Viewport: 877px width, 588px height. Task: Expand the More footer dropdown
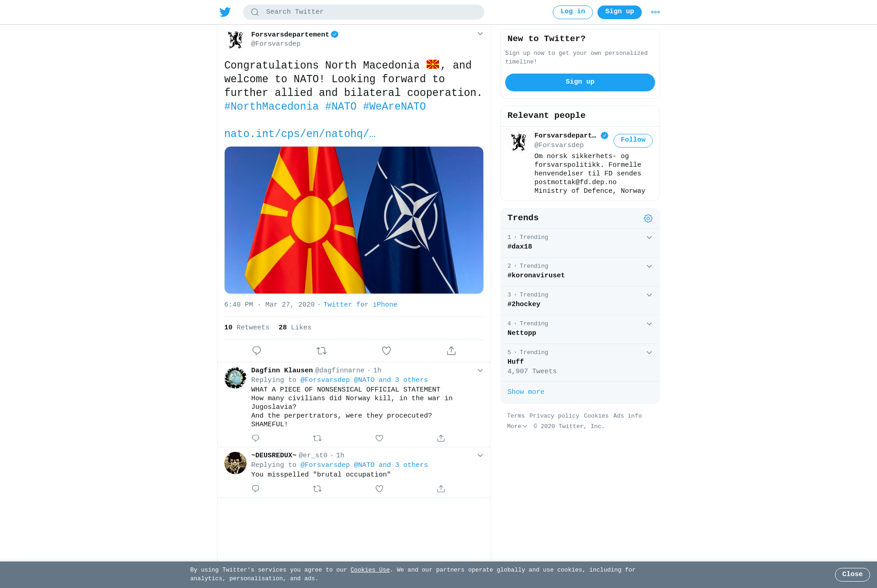pyautogui.click(x=517, y=426)
